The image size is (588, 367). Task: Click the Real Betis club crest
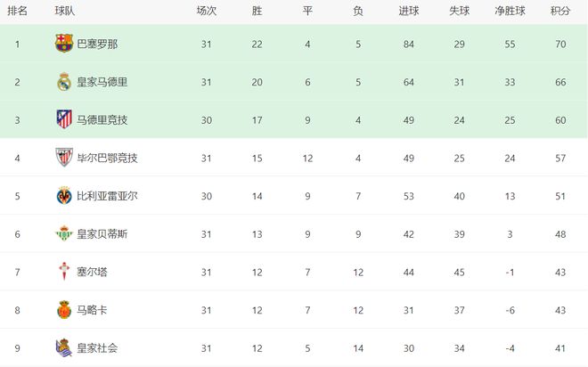click(x=63, y=234)
